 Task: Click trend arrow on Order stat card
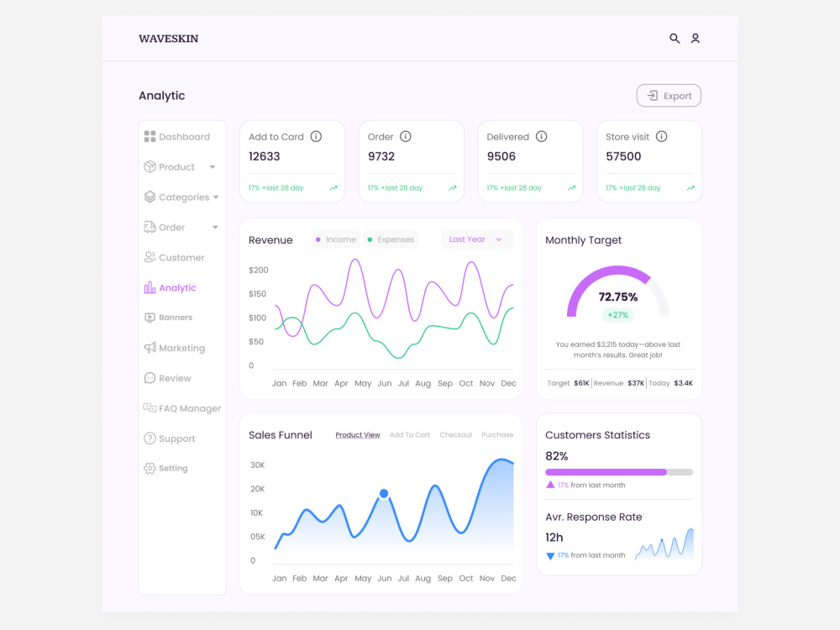452,188
